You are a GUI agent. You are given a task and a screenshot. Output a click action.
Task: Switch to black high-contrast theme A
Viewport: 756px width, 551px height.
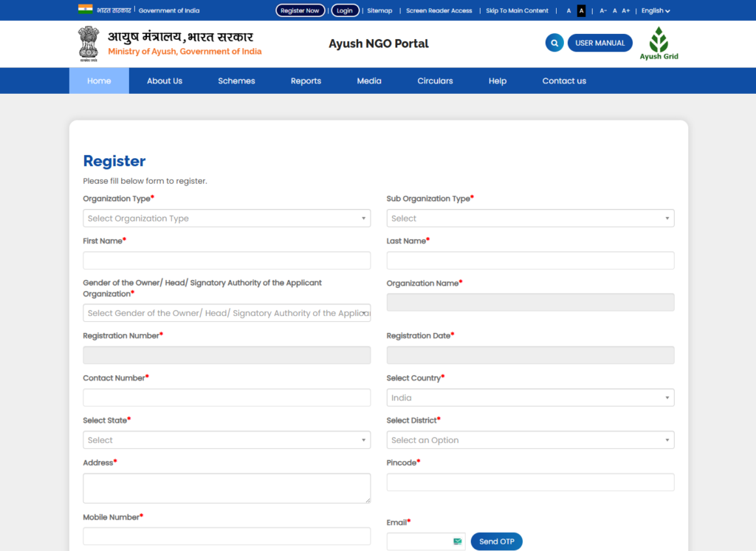(581, 11)
